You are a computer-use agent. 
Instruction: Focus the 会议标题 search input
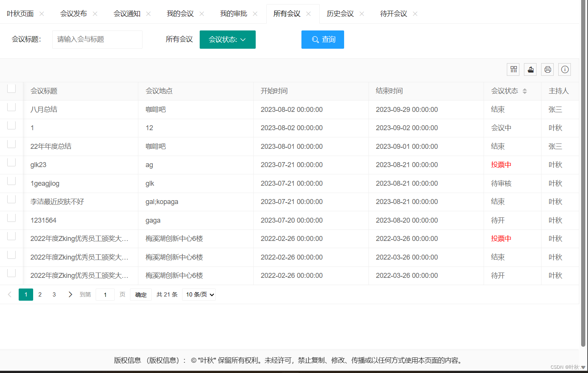(x=97, y=40)
